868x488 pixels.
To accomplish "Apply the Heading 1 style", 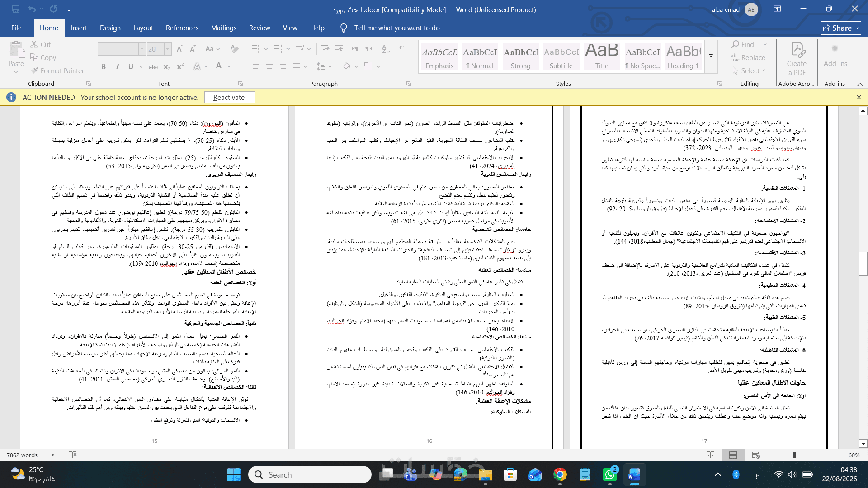I will click(x=683, y=56).
